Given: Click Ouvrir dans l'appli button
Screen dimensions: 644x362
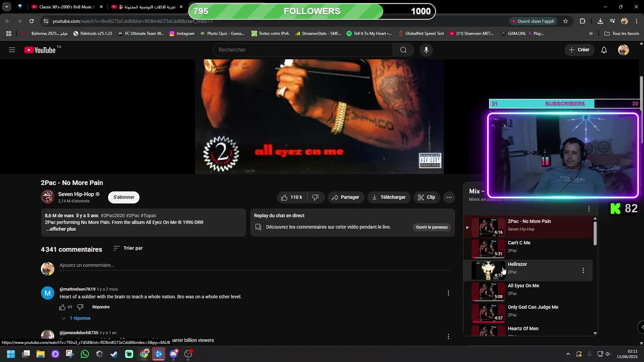Looking at the screenshot, I should click(x=532, y=21).
